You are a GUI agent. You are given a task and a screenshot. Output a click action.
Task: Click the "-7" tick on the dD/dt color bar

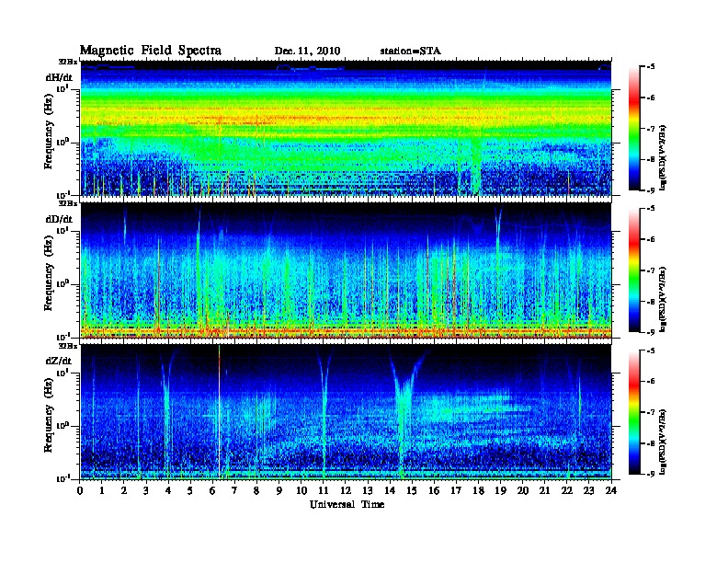click(651, 270)
